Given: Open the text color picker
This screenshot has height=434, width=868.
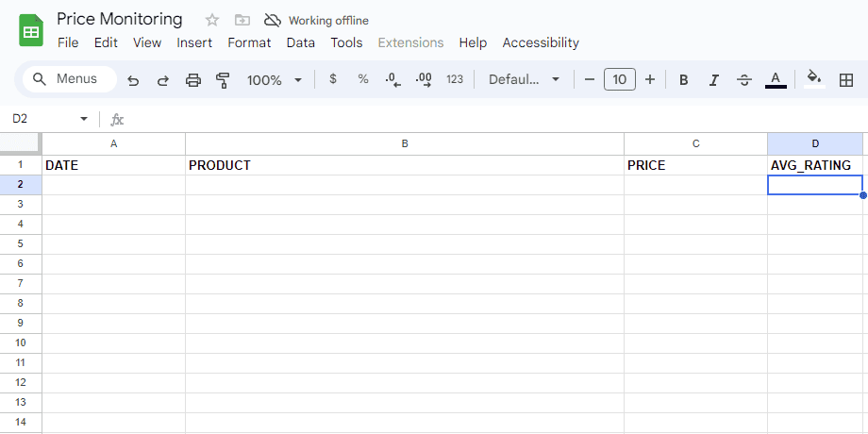Looking at the screenshot, I should [776, 79].
